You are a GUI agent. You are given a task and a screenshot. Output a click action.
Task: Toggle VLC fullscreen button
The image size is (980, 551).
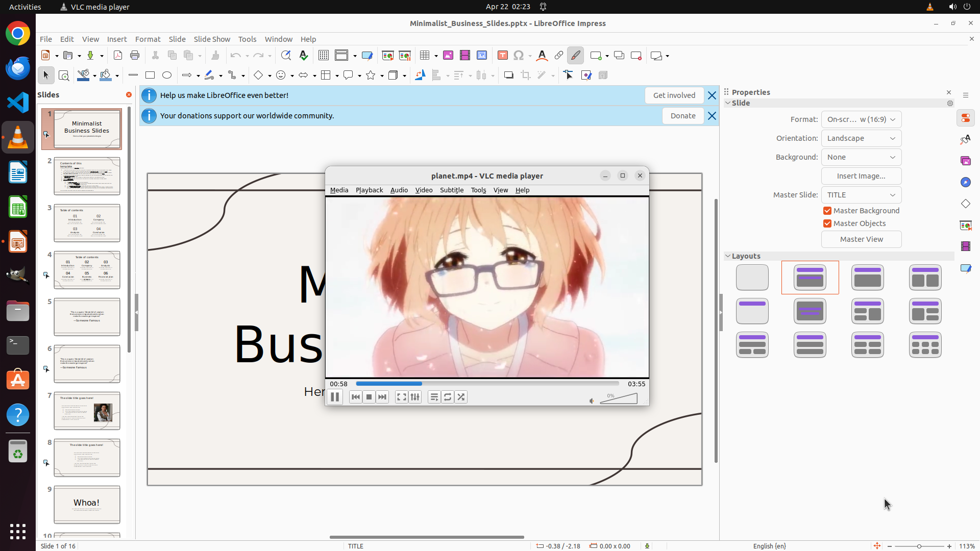tap(402, 397)
